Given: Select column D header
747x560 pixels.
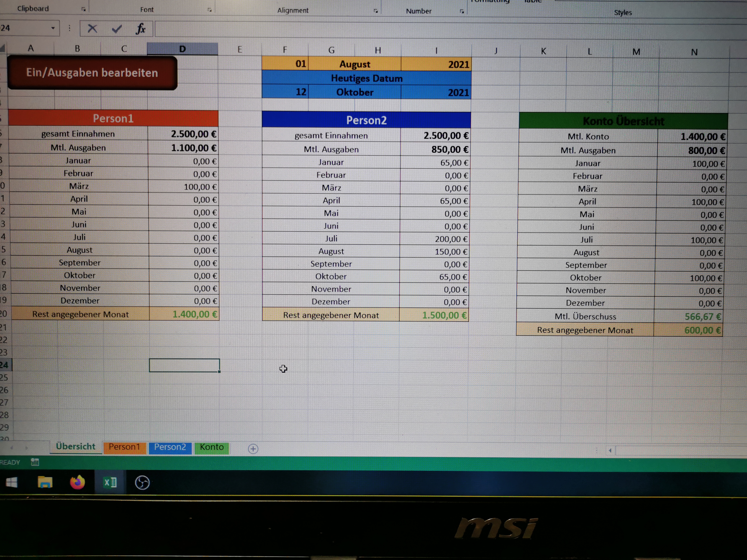Looking at the screenshot, I should pyautogui.click(x=182, y=49).
